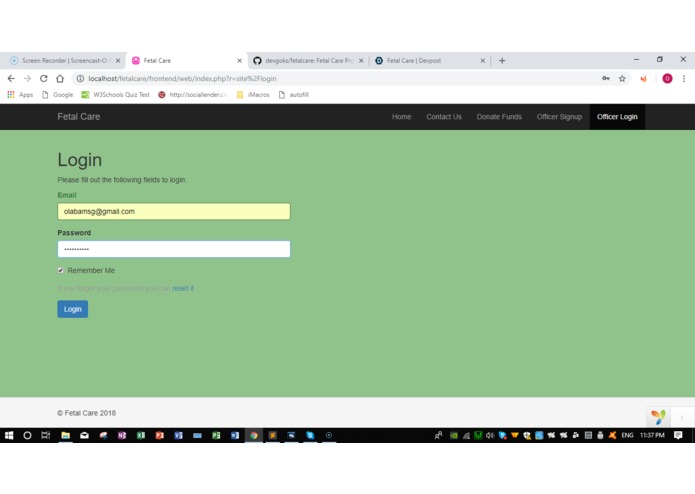695x494 pixels.
Task: Click into the Password input field
Action: pos(174,249)
